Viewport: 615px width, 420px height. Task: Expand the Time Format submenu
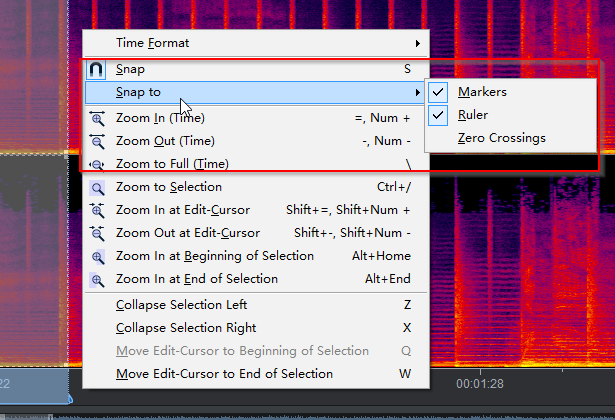(x=417, y=43)
